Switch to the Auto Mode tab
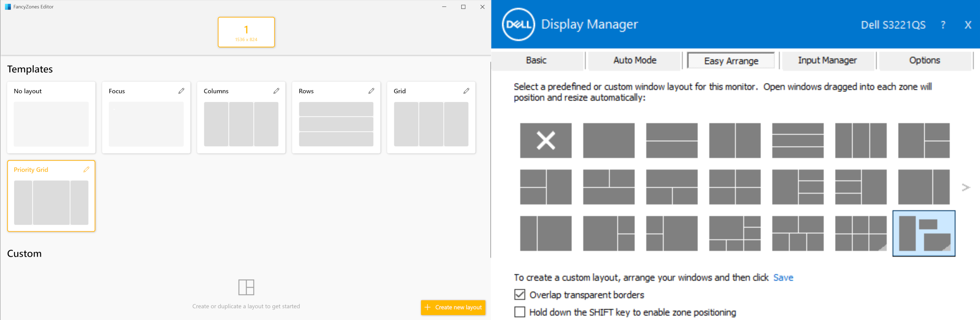 (x=634, y=60)
